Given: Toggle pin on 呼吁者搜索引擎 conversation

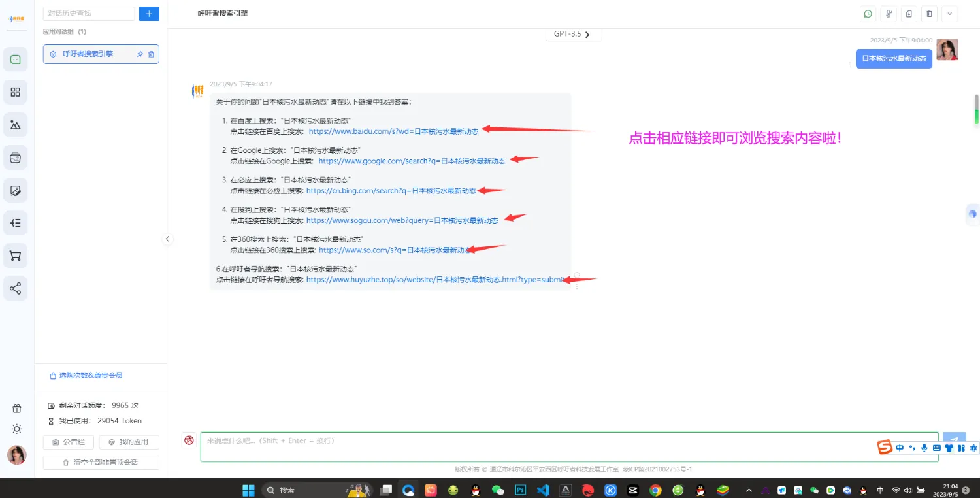Looking at the screenshot, I should click(140, 54).
